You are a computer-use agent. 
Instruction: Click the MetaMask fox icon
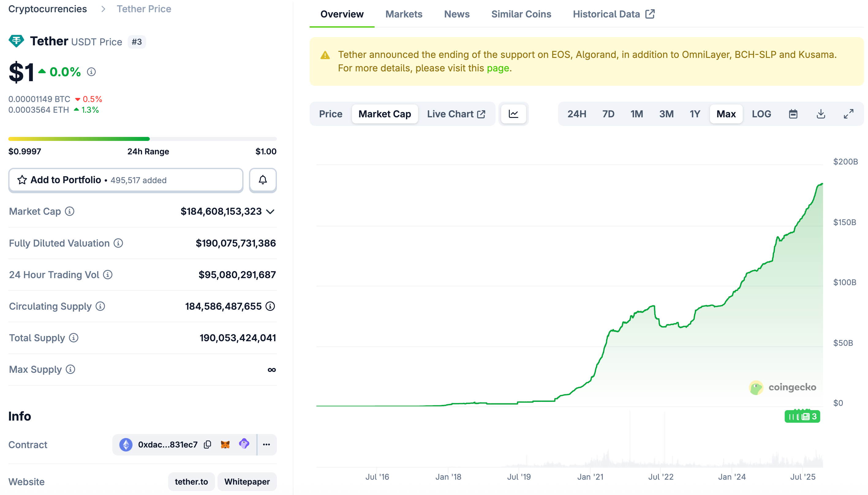pos(225,444)
